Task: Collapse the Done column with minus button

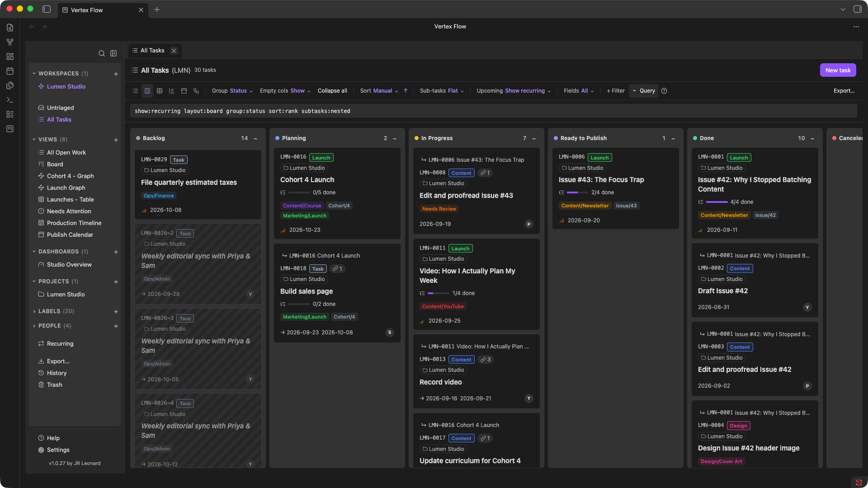Action: click(812, 138)
